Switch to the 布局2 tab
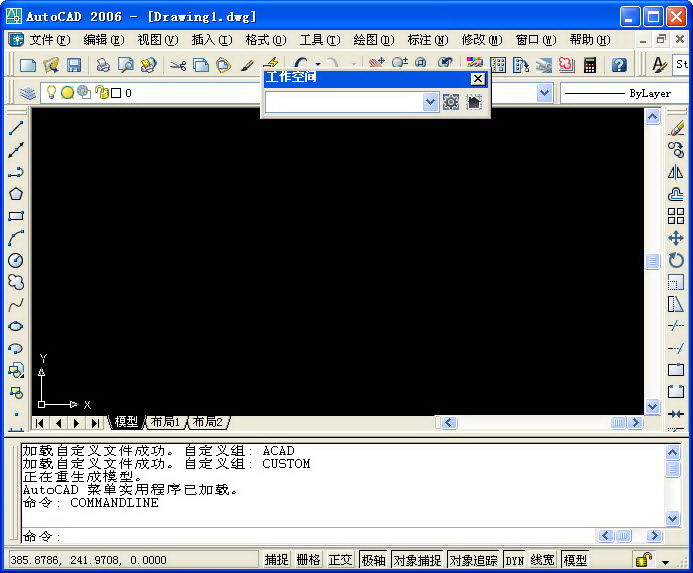 pyautogui.click(x=208, y=422)
